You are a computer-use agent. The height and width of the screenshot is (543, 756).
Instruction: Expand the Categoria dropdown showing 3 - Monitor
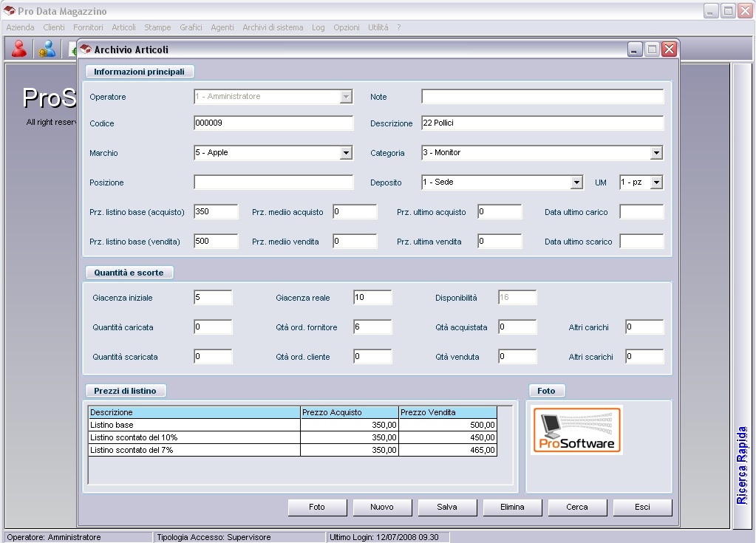(x=655, y=153)
